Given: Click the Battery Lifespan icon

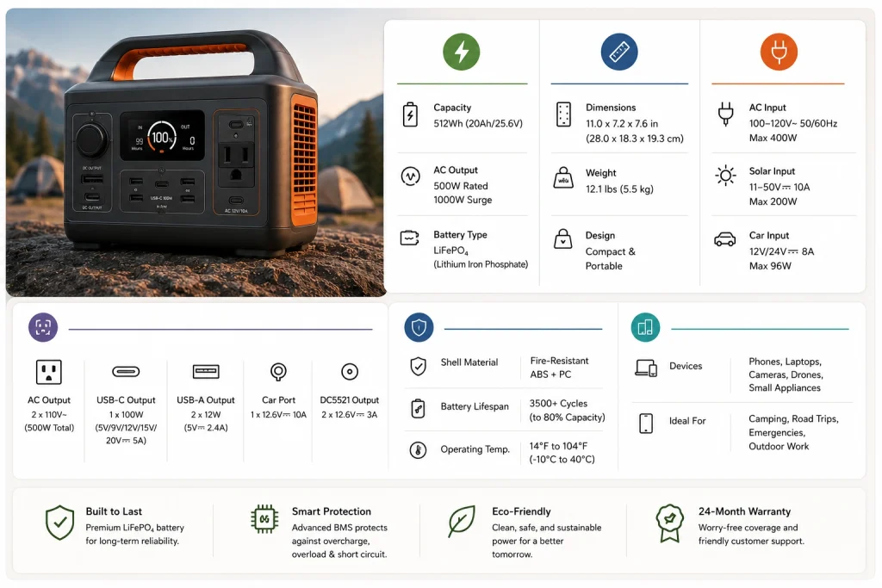Looking at the screenshot, I should pos(418,409).
